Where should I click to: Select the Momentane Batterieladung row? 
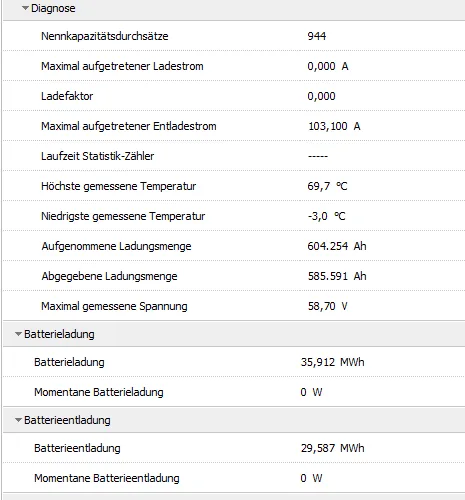(x=234, y=392)
